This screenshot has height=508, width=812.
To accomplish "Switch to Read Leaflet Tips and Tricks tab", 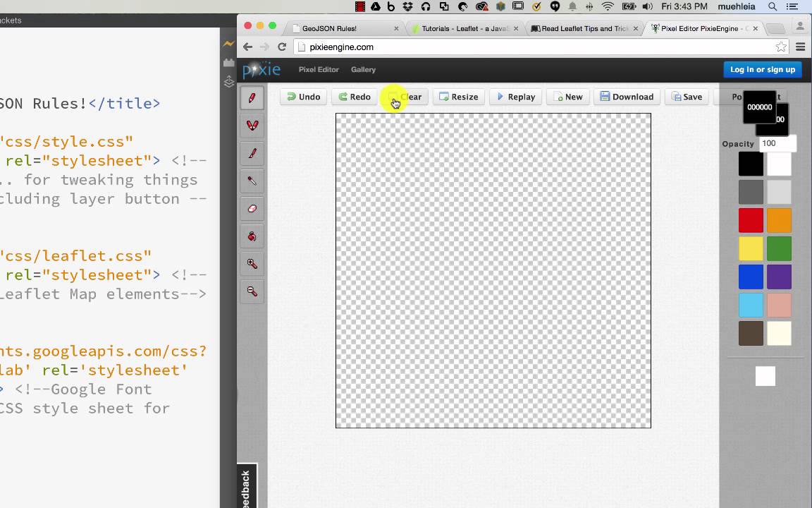I will coord(584,28).
